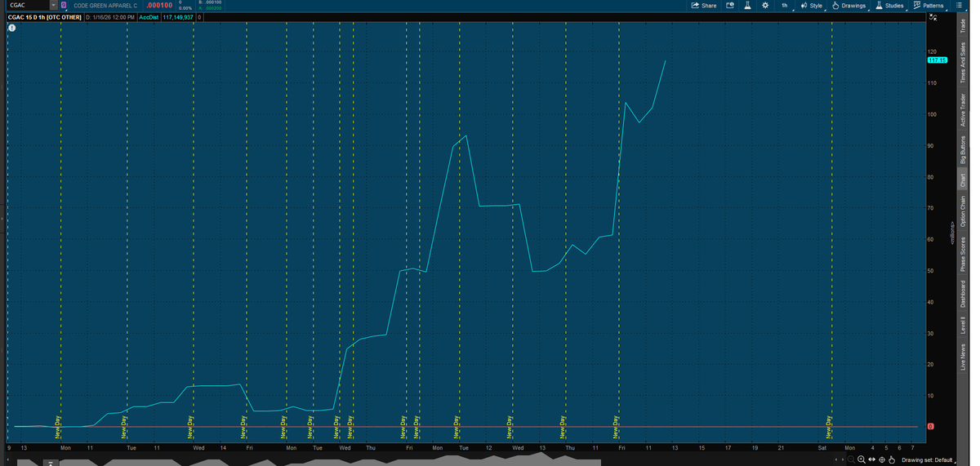Click the scroll right arrow

[x=843, y=459]
